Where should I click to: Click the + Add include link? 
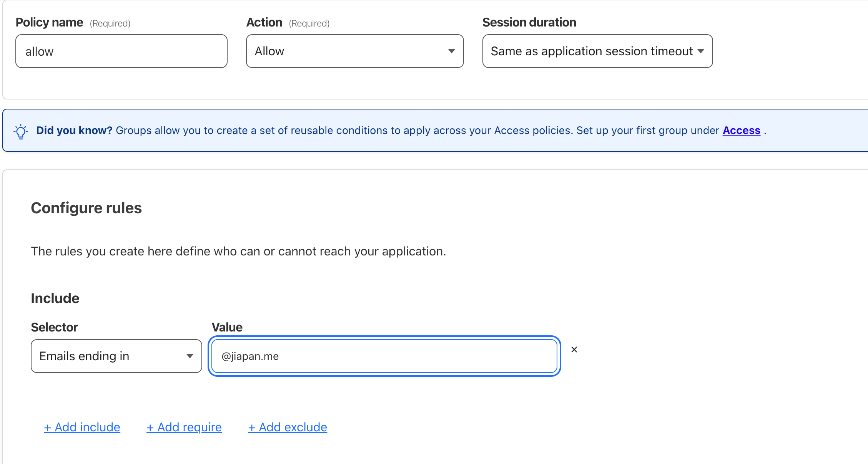[82, 427]
